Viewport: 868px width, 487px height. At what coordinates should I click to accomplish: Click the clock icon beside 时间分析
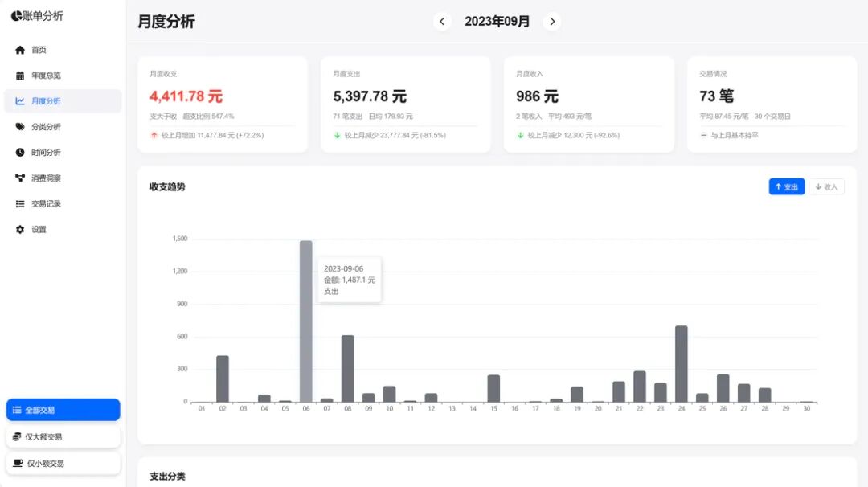[20, 152]
